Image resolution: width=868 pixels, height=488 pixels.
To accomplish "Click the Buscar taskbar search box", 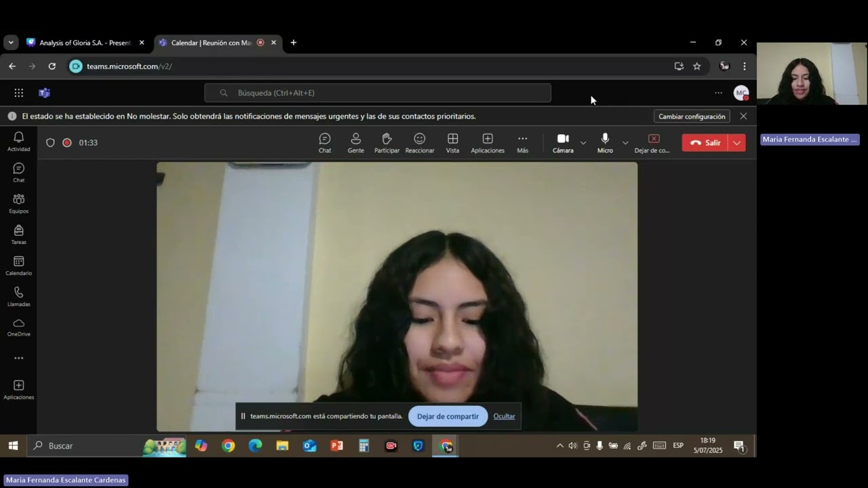I will (106, 445).
